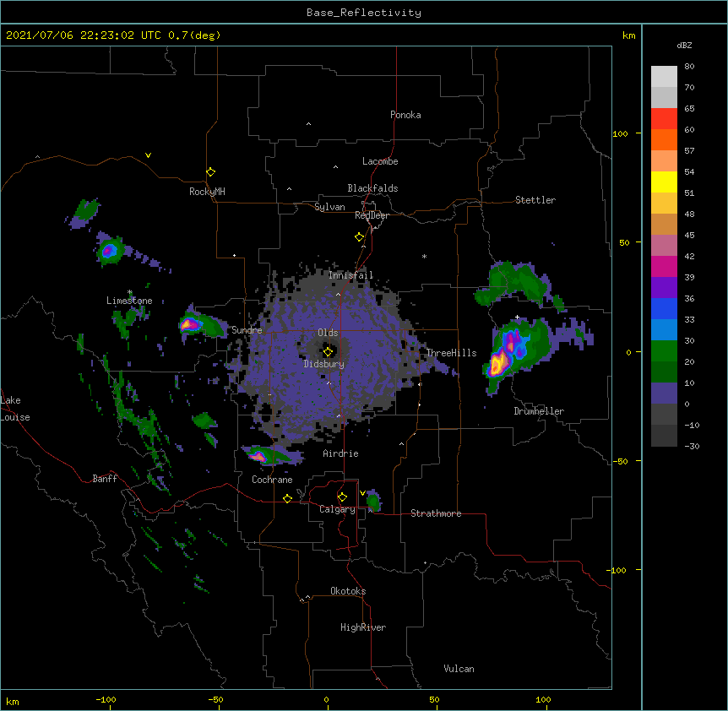Click the Ponoka town label
The height and width of the screenshot is (711, 728).
[x=405, y=115]
